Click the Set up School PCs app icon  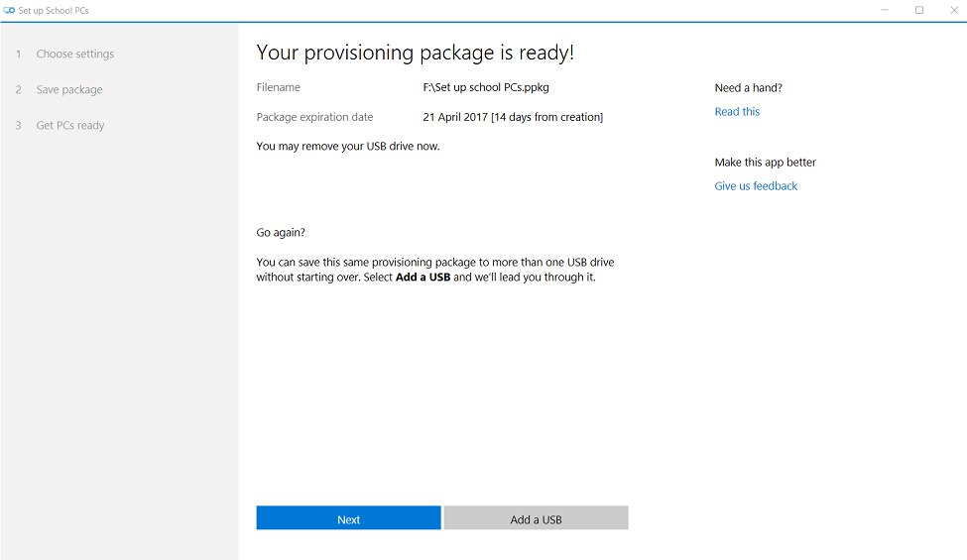pyautogui.click(x=9, y=10)
